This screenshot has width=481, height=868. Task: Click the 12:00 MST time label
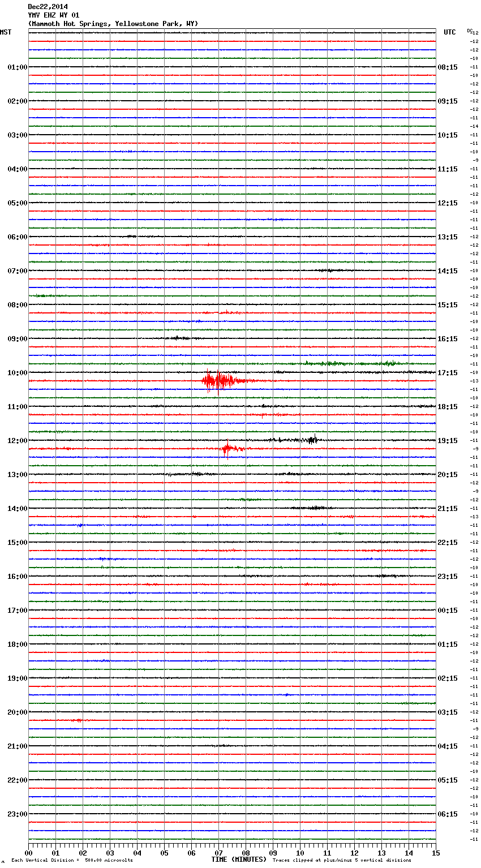(x=18, y=441)
